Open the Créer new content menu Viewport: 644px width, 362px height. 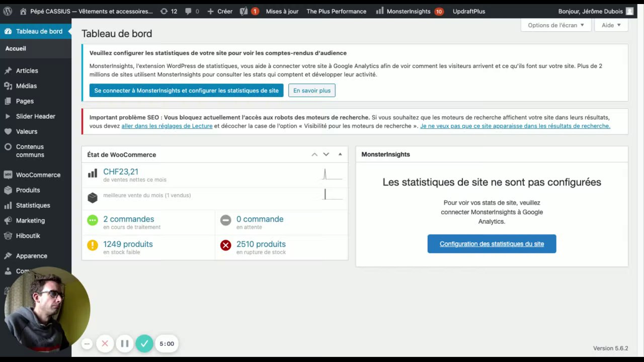tap(220, 11)
